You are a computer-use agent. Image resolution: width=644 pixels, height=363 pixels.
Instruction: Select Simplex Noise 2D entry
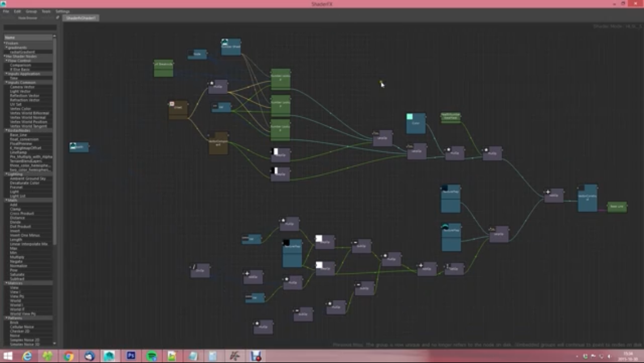coord(24,340)
